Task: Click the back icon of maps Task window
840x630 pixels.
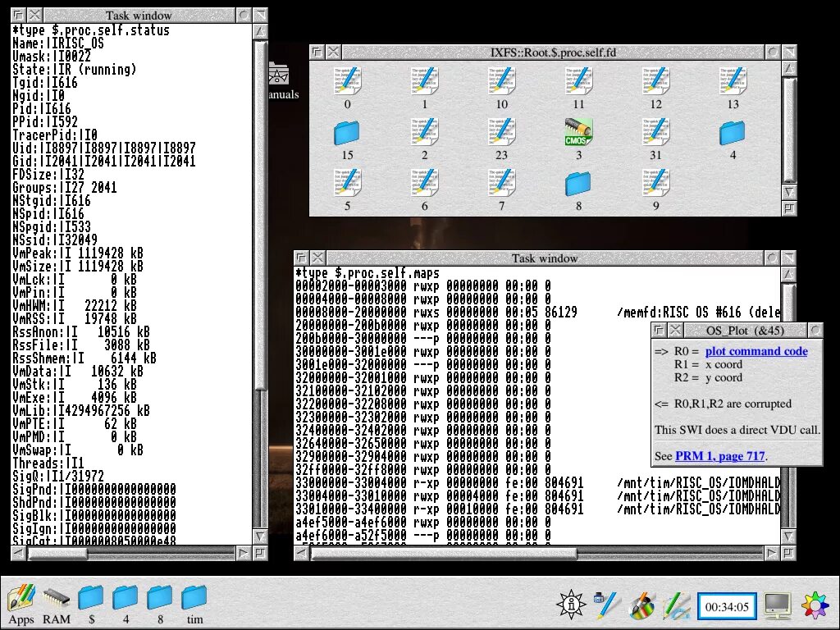Action: pos(301,258)
